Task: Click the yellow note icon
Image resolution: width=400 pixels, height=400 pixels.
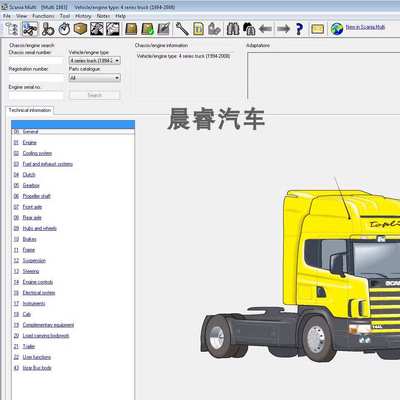Action: 317,29
